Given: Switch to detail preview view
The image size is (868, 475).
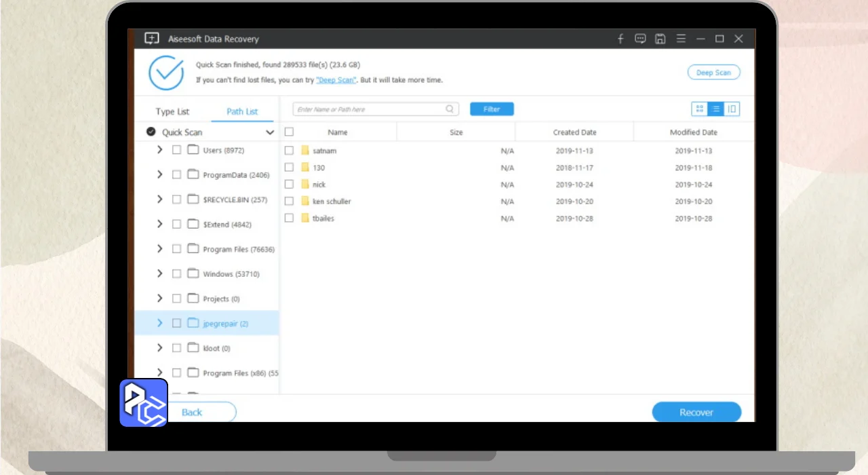Looking at the screenshot, I should [x=732, y=109].
